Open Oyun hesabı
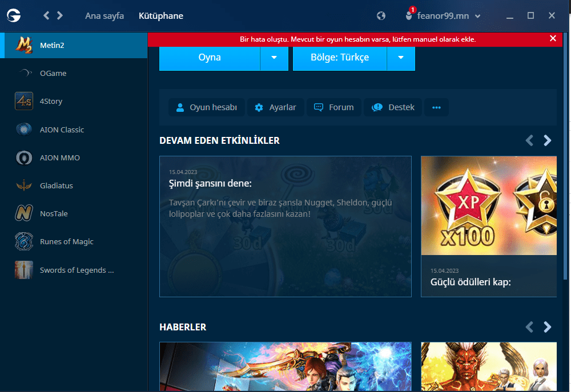Screen dimensions: 571x392 (x=207, y=107)
